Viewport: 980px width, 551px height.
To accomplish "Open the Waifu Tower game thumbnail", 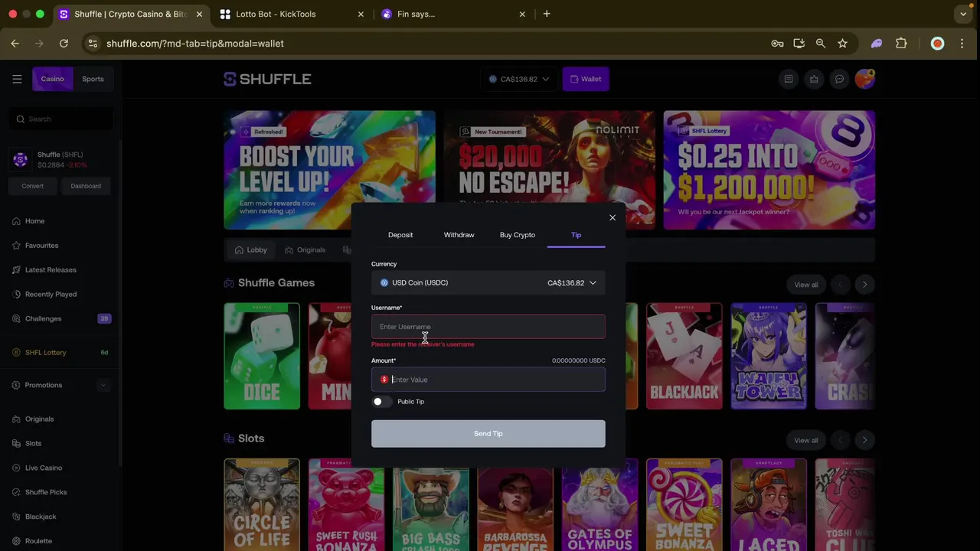I will [x=768, y=356].
